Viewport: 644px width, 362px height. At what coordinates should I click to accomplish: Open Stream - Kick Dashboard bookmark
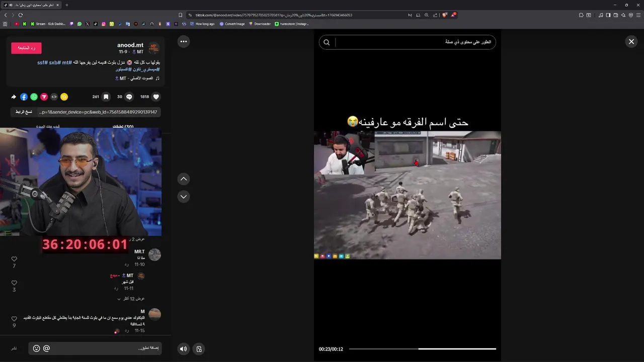[x=48, y=24]
